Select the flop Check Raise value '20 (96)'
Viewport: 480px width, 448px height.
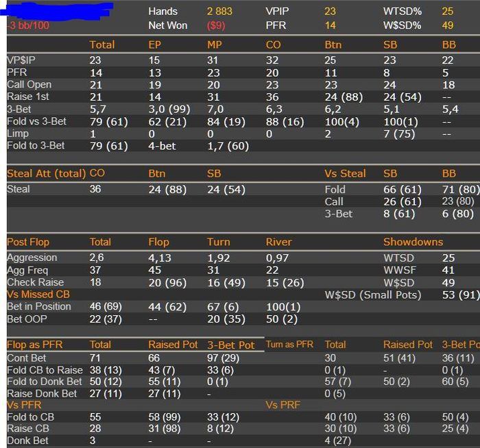167,283
